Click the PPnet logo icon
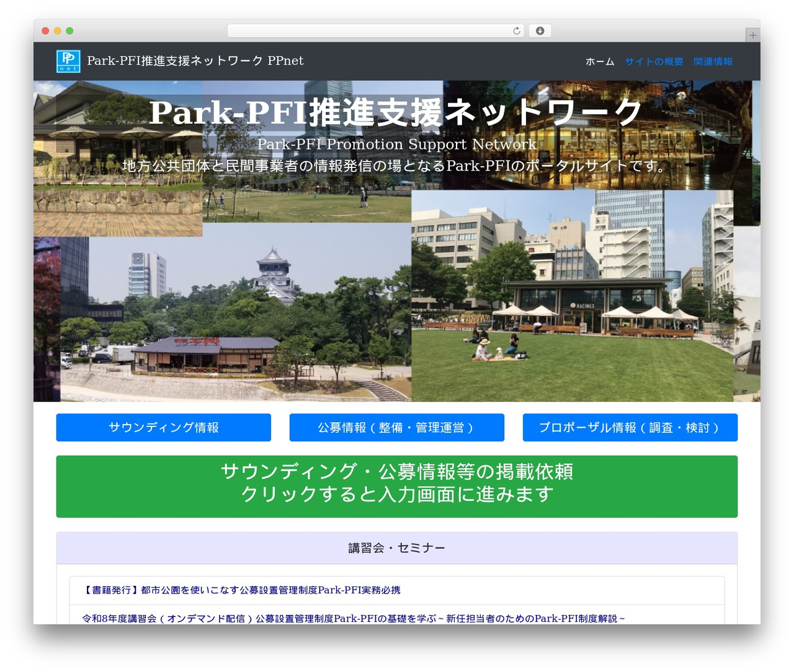Image resolution: width=794 pixels, height=672 pixels. click(x=68, y=61)
